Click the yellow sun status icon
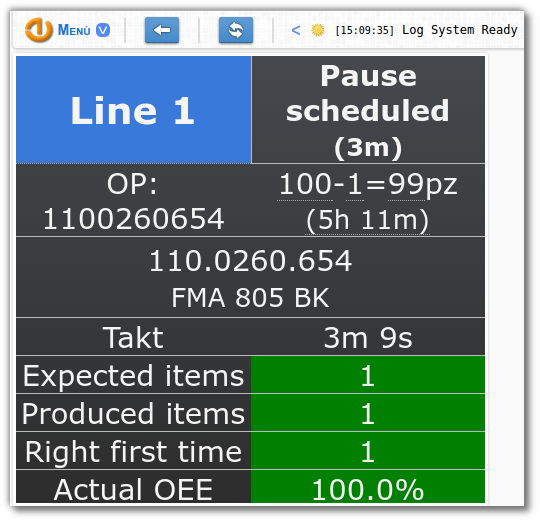The image size is (540, 522). pyautogui.click(x=318, y=30)
